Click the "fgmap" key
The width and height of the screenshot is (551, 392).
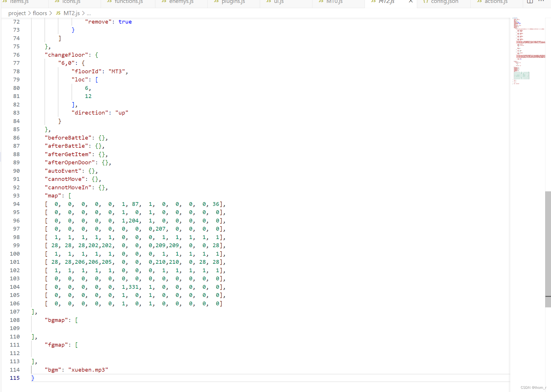click(56, 345)
